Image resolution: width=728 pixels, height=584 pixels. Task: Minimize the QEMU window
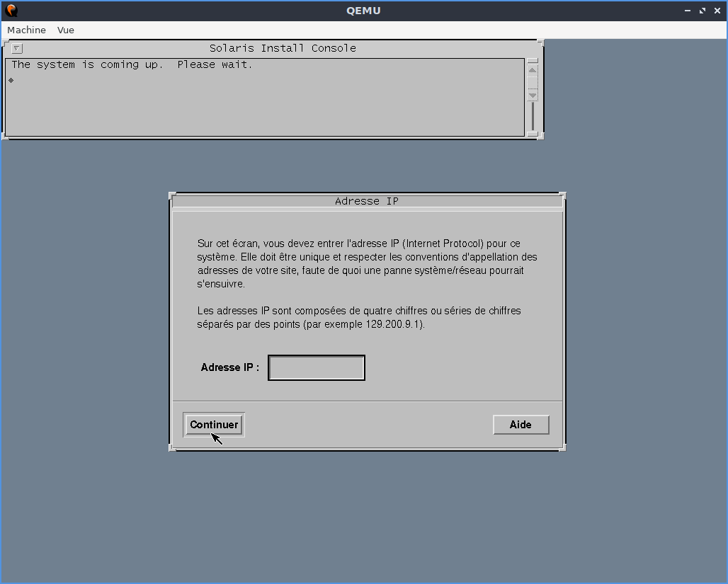pos(688,11)
